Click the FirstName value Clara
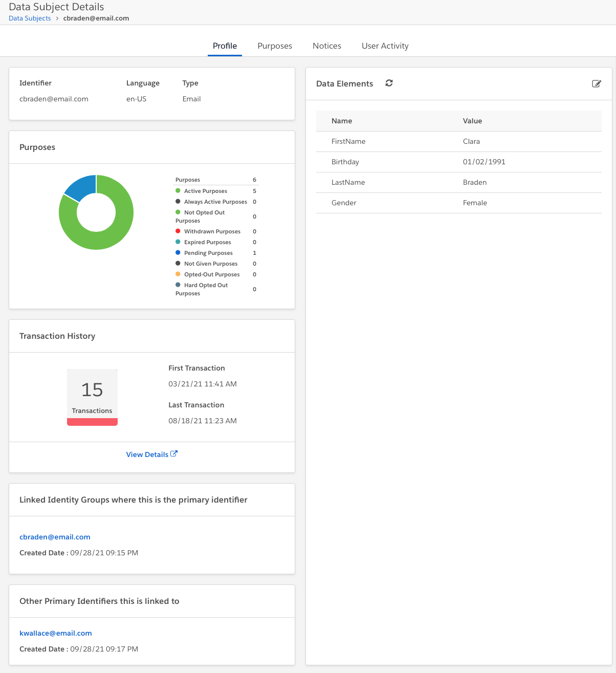 point(471,141)
